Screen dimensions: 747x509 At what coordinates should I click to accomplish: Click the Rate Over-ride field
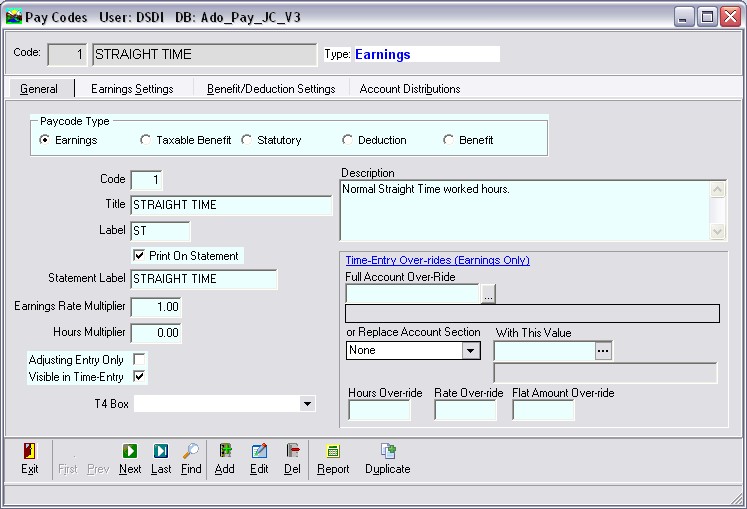(x=465, y=410)
